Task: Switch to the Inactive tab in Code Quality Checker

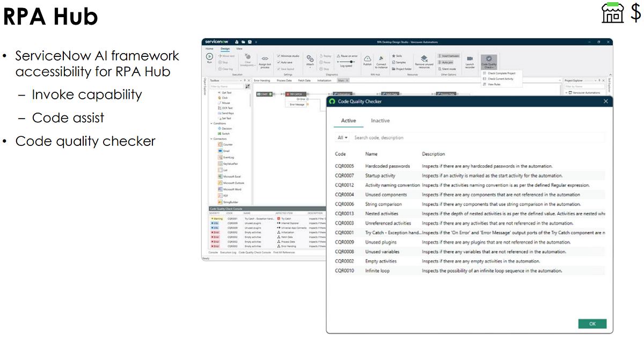Action: coord(380,120)
